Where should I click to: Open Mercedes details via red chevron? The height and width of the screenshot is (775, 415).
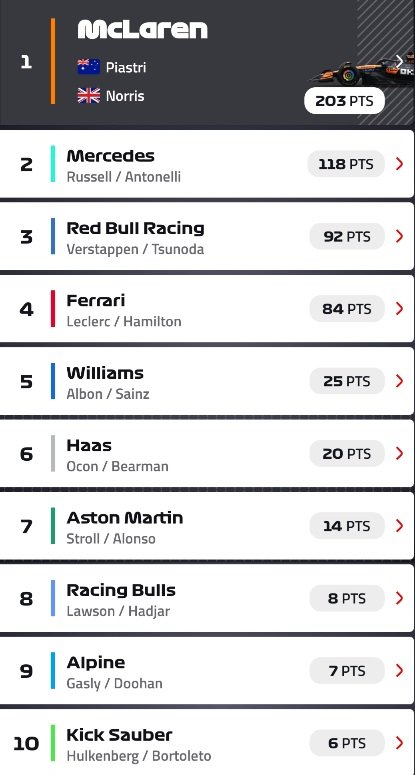[x=399, y=164]
